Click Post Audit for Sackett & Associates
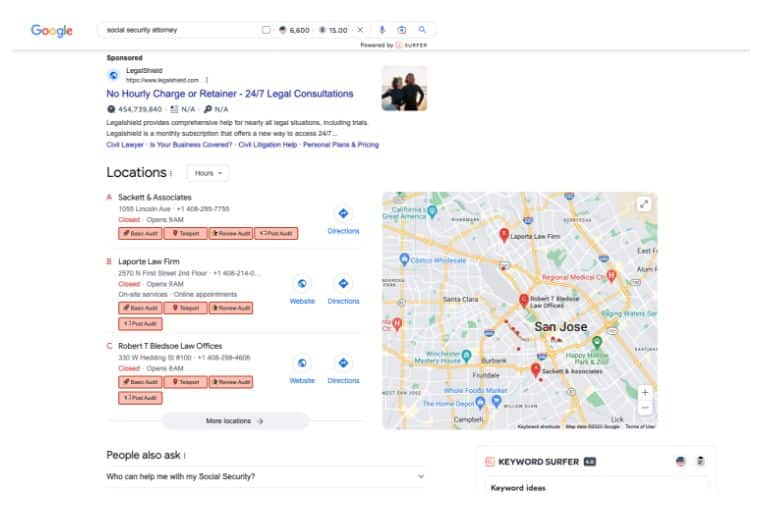760x520 pixels. click(x=276, y=234)
